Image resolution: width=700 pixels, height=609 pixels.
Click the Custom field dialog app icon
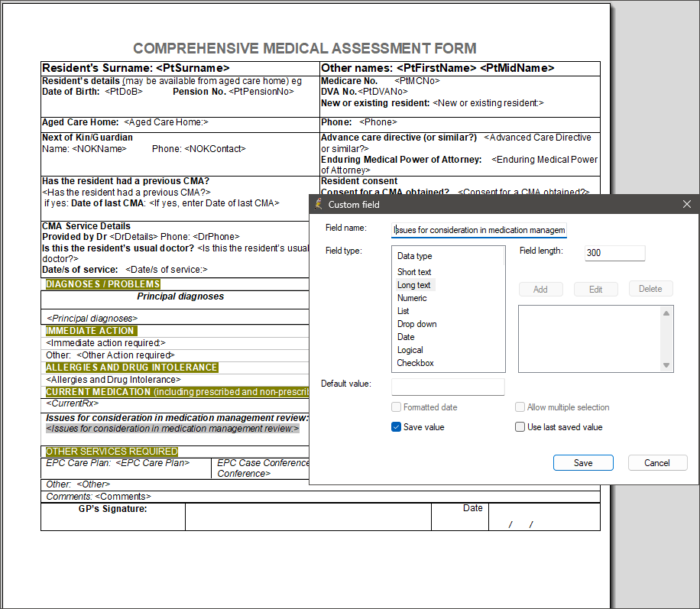point(319,204)
